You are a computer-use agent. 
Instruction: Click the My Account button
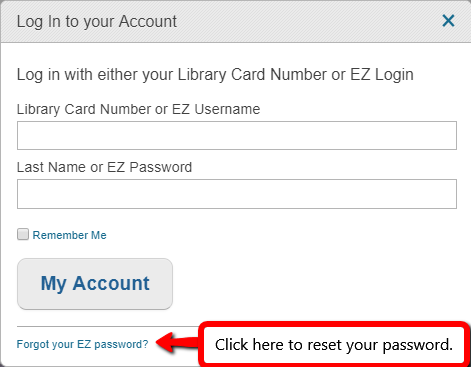pos(95,284)
